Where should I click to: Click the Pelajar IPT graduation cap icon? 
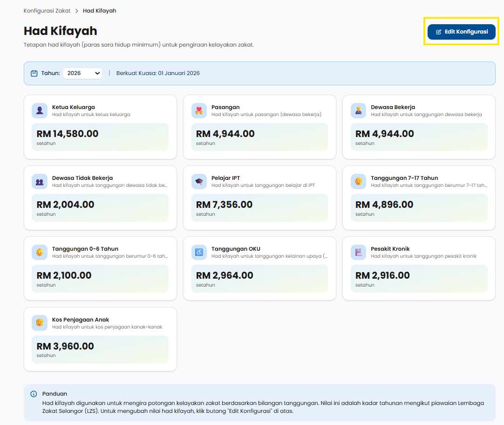pos(199,181)
